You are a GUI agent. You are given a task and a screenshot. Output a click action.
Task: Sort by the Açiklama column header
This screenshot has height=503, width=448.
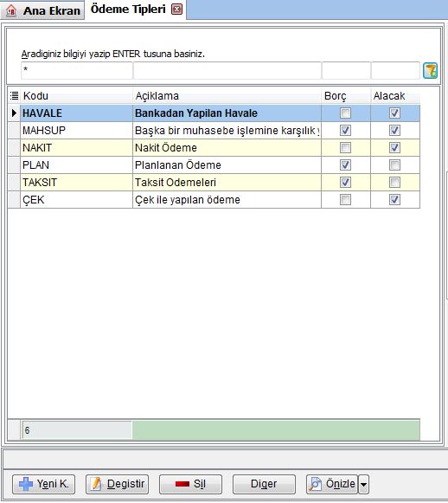pos(227,95)
